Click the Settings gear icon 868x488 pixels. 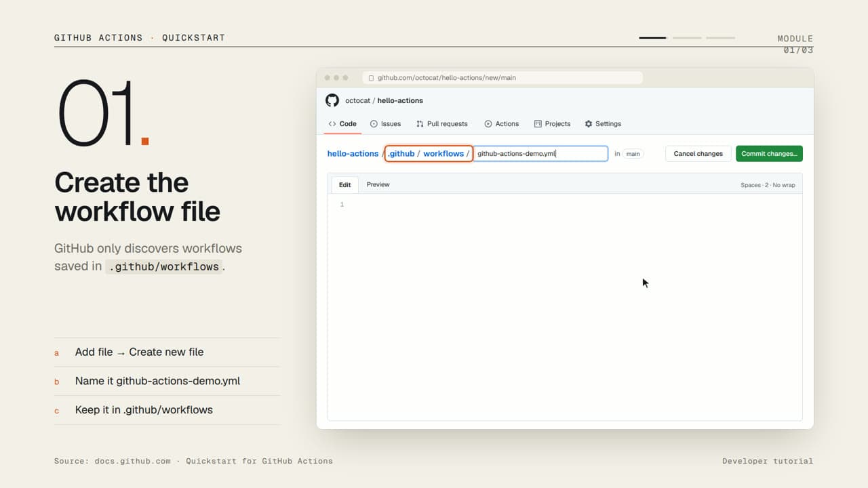click(x=589, y=124)
